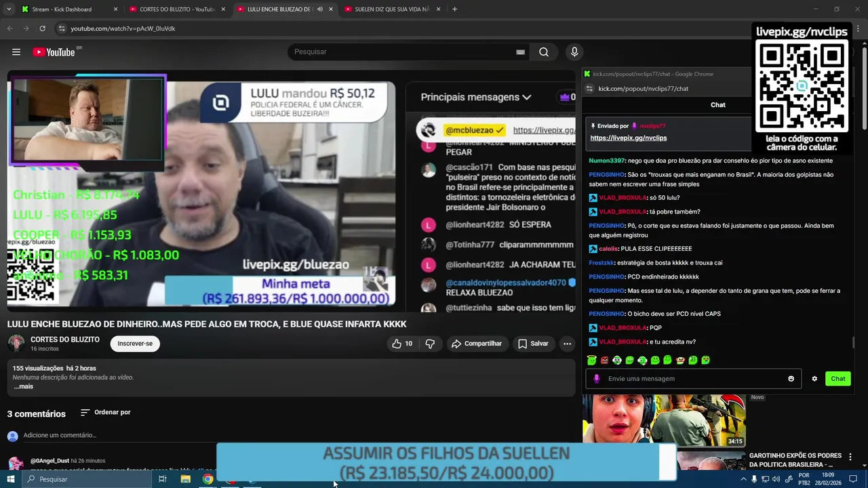Close the Stream - Kick Dashboard tab
Screen dimensions: 868x488
click(x=115, y=9)
